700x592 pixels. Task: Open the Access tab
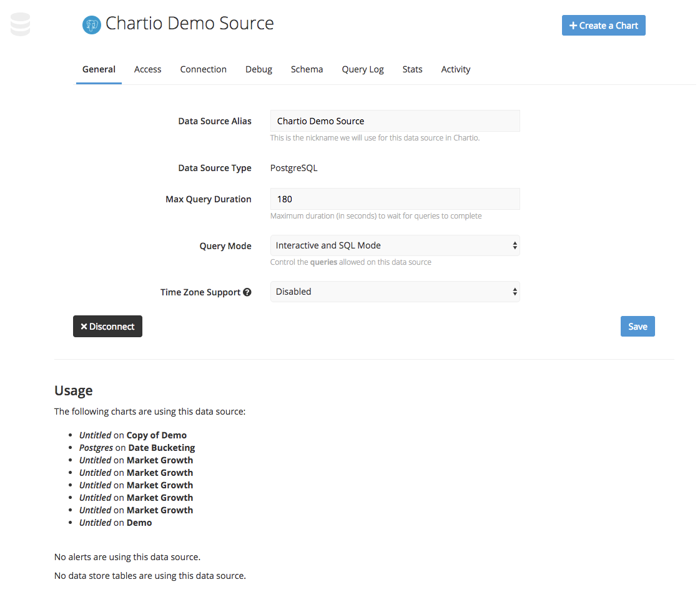pos(148,69)
